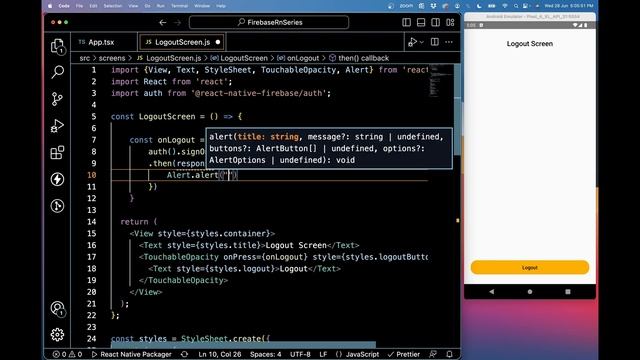Open the Wi-Fi menu bar icon

505,6
